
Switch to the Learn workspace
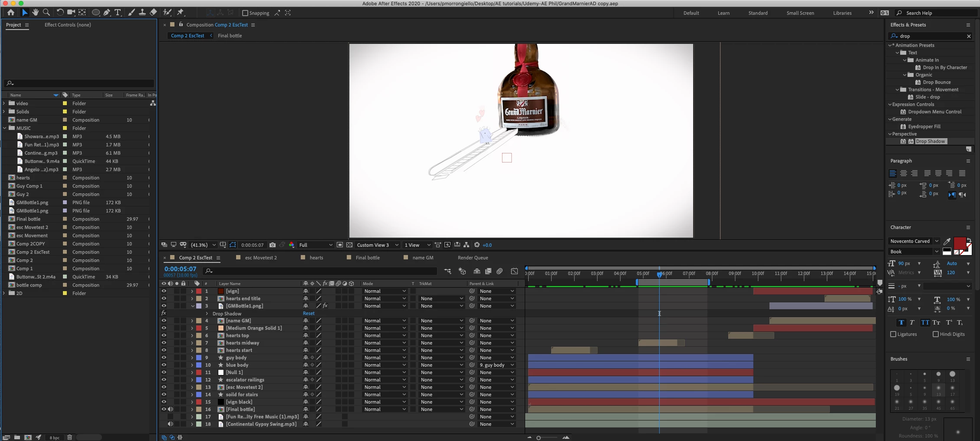(723, 13)
